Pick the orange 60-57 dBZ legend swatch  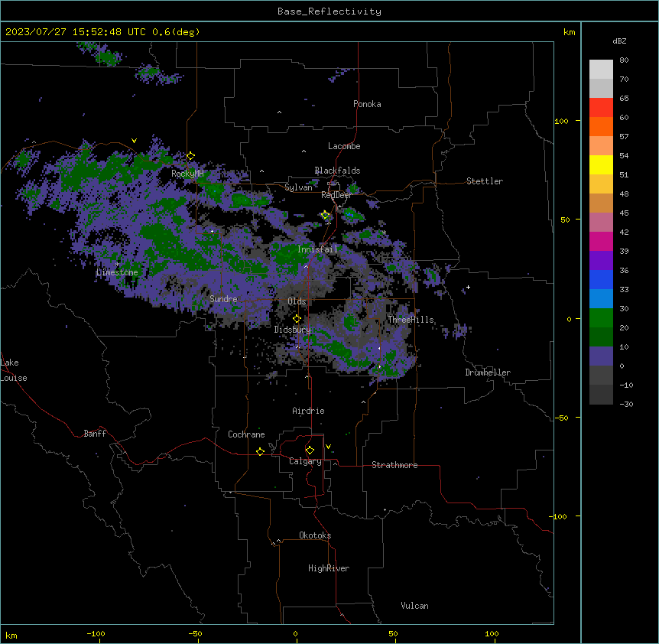coord(601,126)
